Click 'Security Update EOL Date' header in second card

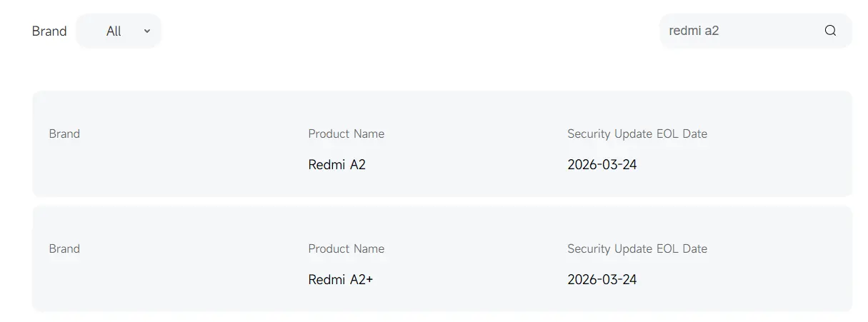(637, 248)
